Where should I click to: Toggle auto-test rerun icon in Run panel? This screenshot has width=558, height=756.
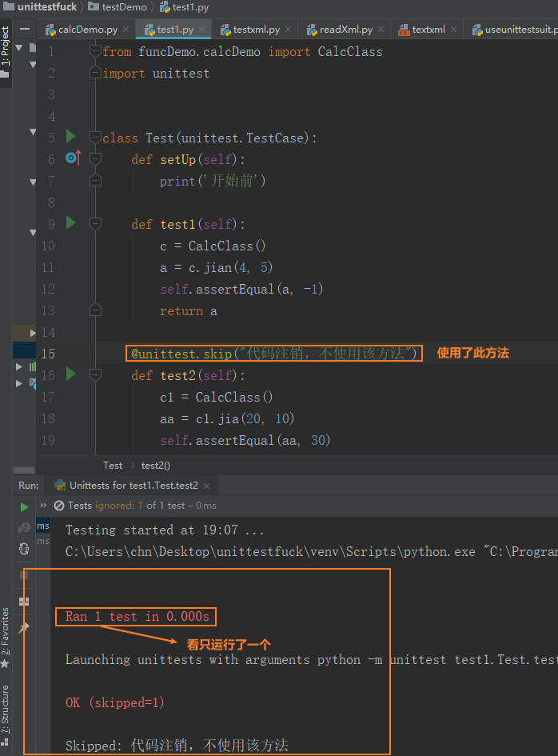24,549
